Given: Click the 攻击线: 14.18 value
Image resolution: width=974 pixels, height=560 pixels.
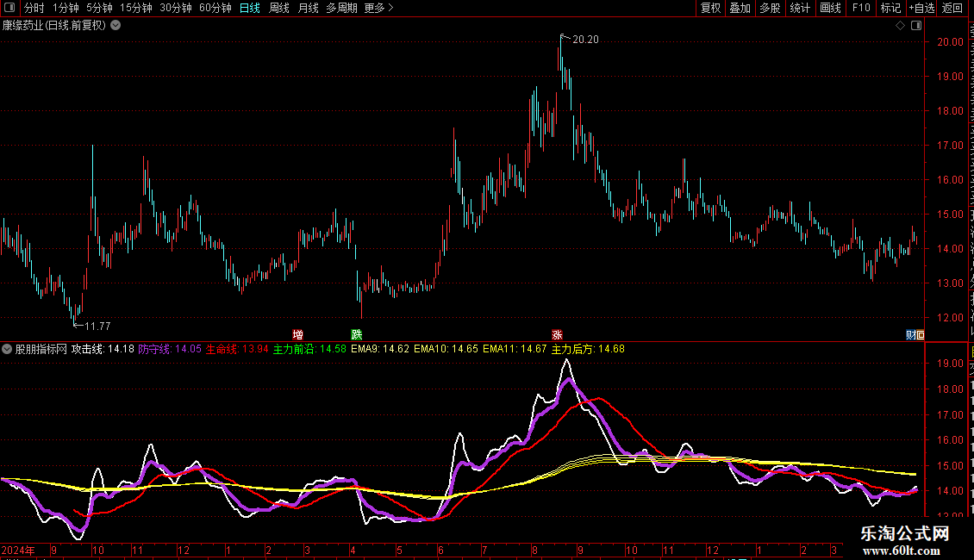Looking at the screenshot, I should coord(103,349).
